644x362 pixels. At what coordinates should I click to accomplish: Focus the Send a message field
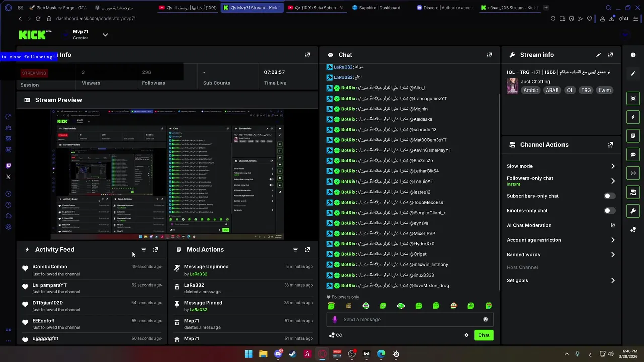click(x=410, y=319)
